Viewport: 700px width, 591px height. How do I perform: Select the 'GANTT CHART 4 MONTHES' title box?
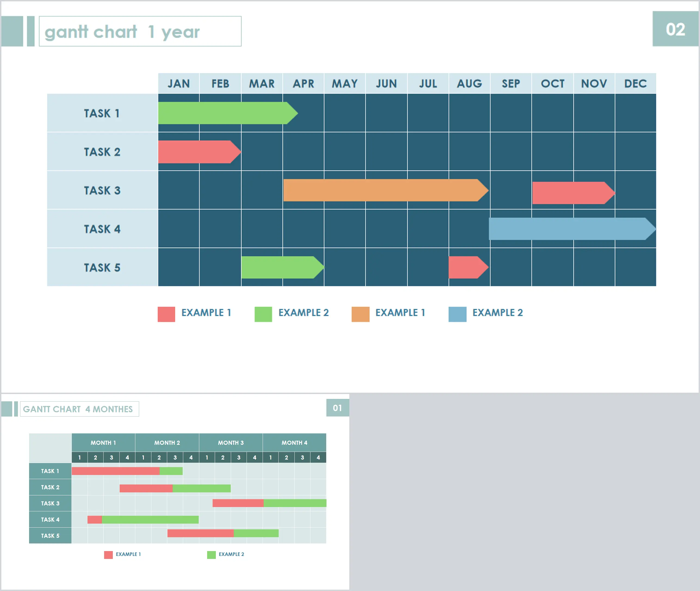click(x=79, y=409)
